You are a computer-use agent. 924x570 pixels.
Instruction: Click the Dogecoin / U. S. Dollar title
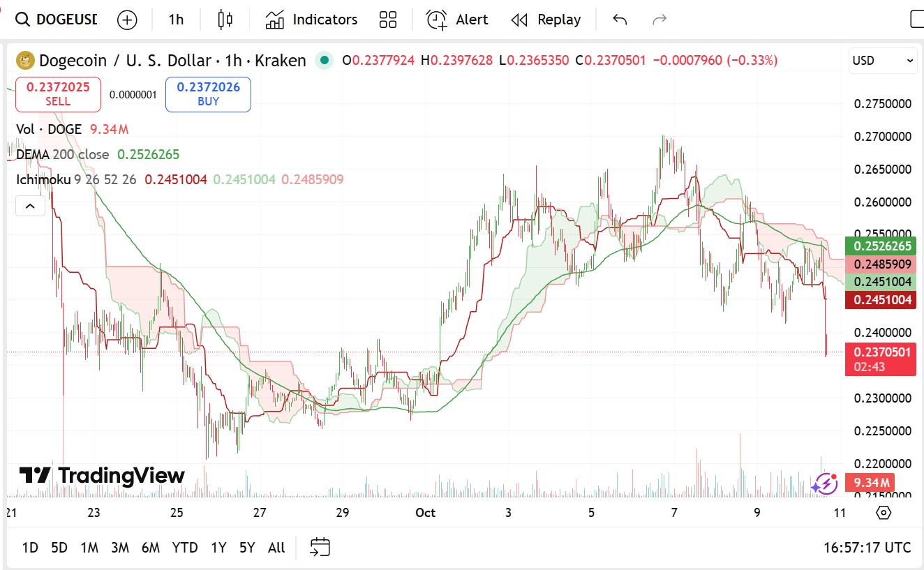(x=125, y=61)
